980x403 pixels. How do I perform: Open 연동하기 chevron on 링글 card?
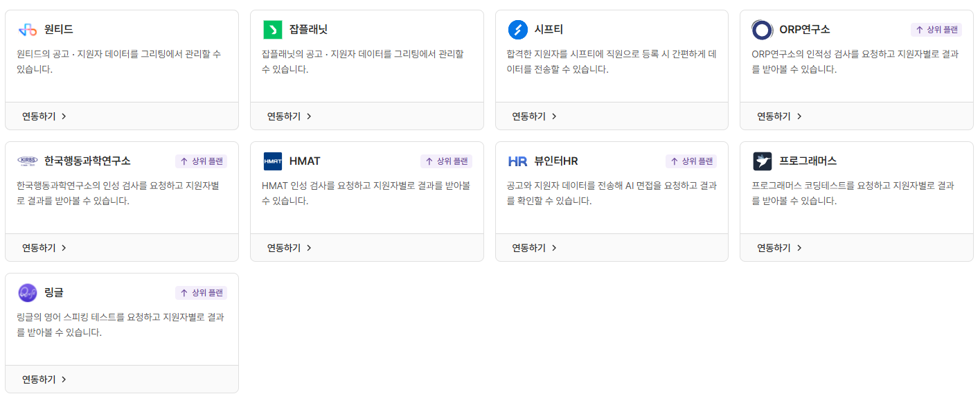coord(64,379)
